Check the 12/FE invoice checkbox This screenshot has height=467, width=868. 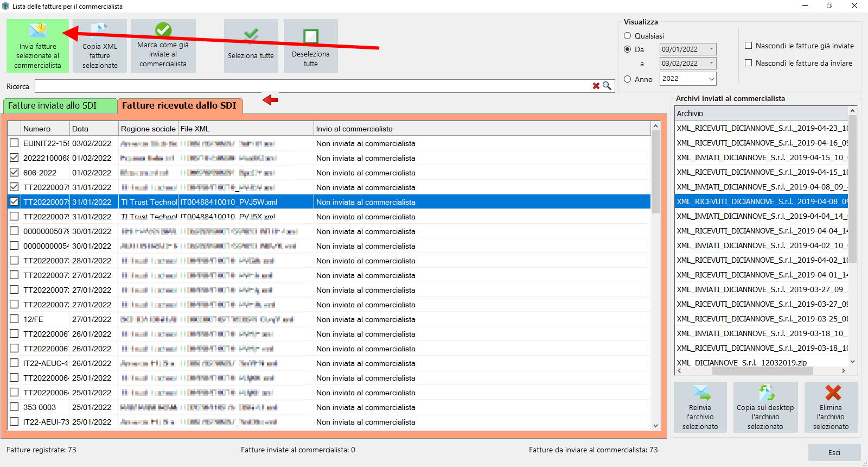tap(14, 319)
